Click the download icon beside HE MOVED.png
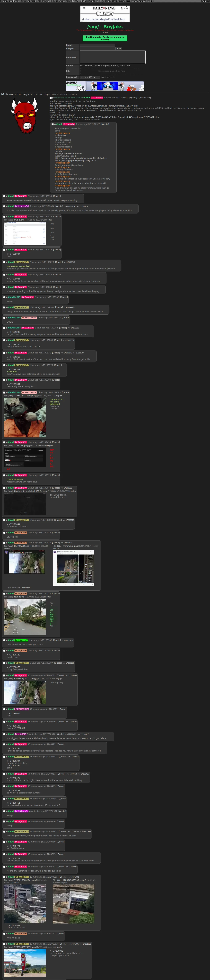Viewport: 210px width, 980px height. (30, 546)
